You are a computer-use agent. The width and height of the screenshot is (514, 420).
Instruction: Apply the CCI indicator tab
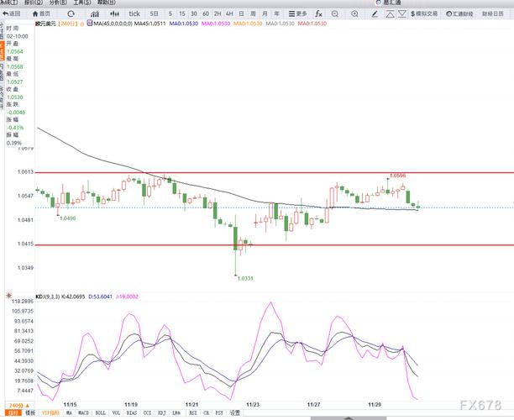coord(147,412)
